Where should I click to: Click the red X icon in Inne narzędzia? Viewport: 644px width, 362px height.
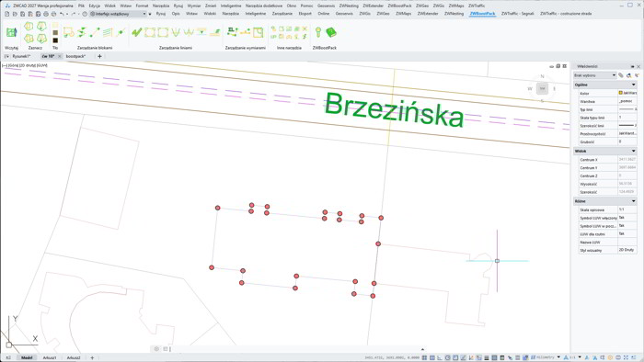(305, 28)
